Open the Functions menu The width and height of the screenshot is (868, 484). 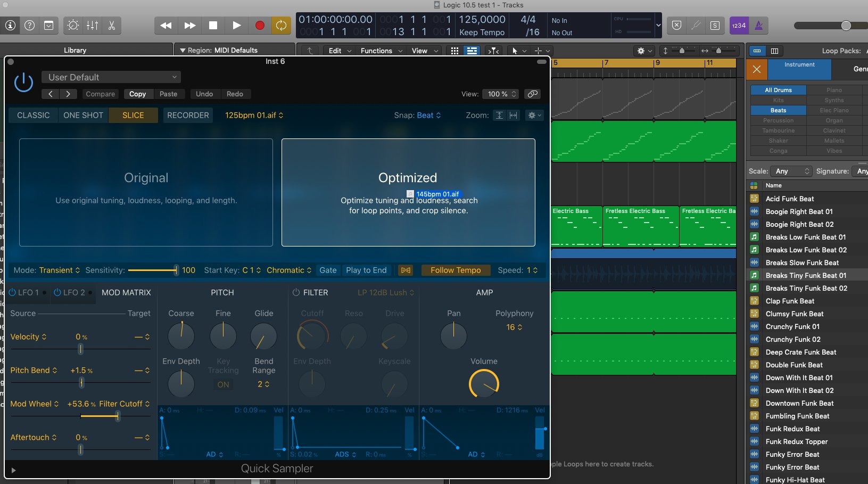click(x=381, y=51)
